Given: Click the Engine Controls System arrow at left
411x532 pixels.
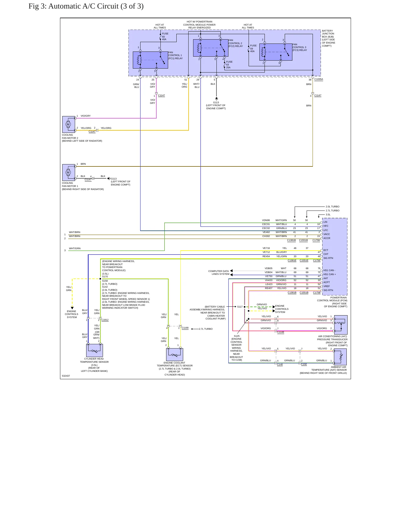Looking at the screenshot, I should [72, 308].
